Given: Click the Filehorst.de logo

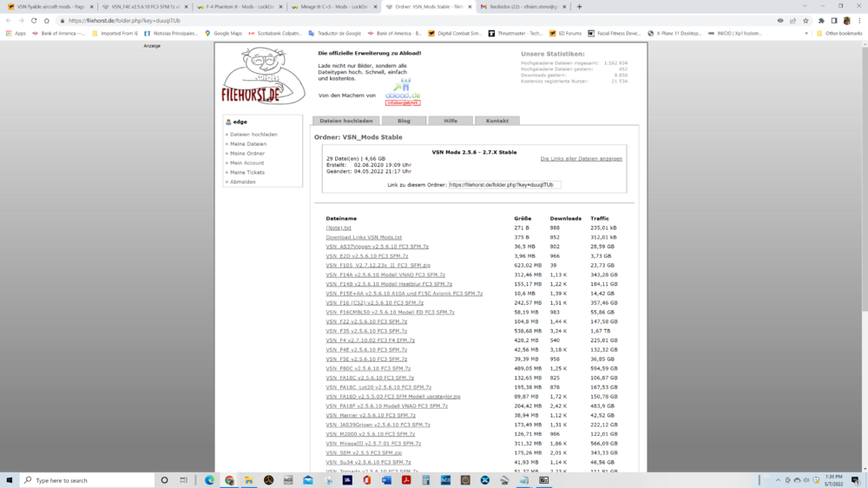Looking at the screenshot, I should tap(263, 76).
